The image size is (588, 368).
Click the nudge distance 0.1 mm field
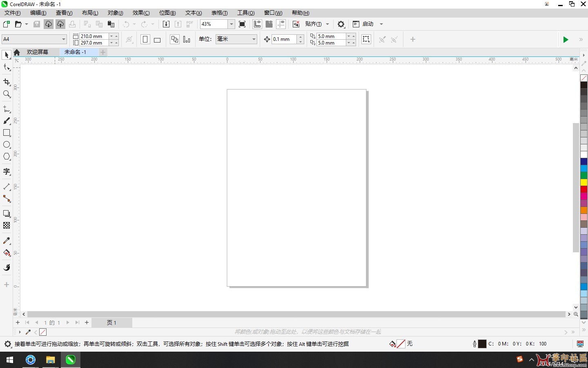[285, 39]
